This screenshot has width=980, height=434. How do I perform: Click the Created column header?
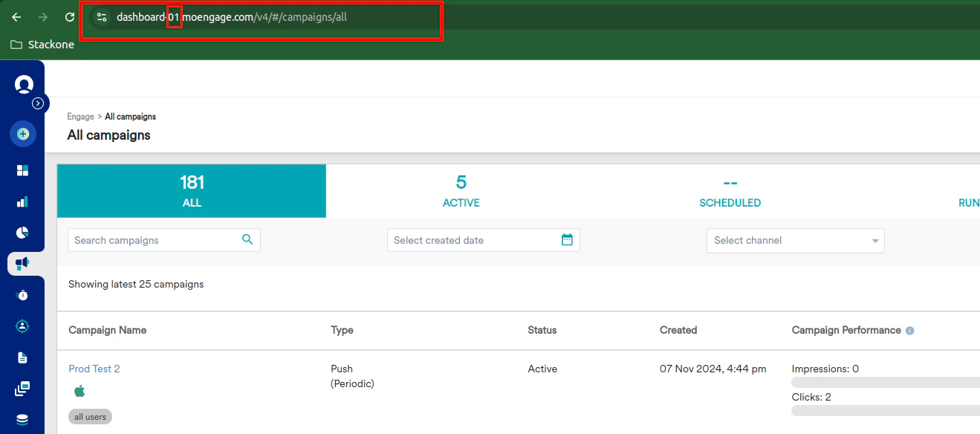tap(678, 330)
